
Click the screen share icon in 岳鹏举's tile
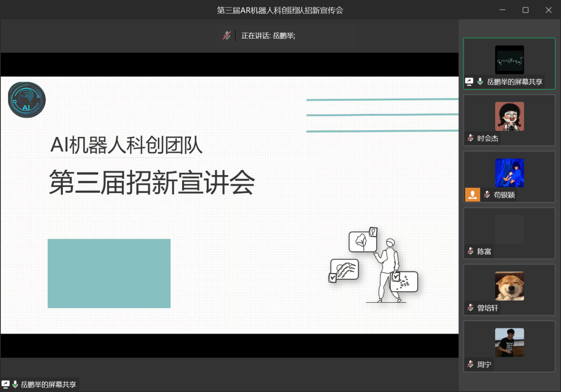(469, 82)
